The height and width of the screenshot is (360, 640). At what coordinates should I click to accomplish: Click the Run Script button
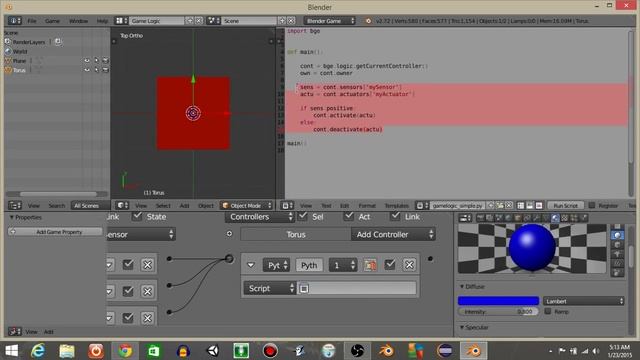point(565,205)
